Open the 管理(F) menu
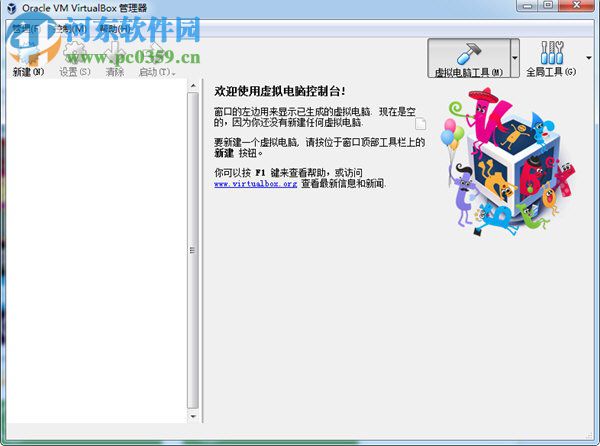 coord(26,29)
